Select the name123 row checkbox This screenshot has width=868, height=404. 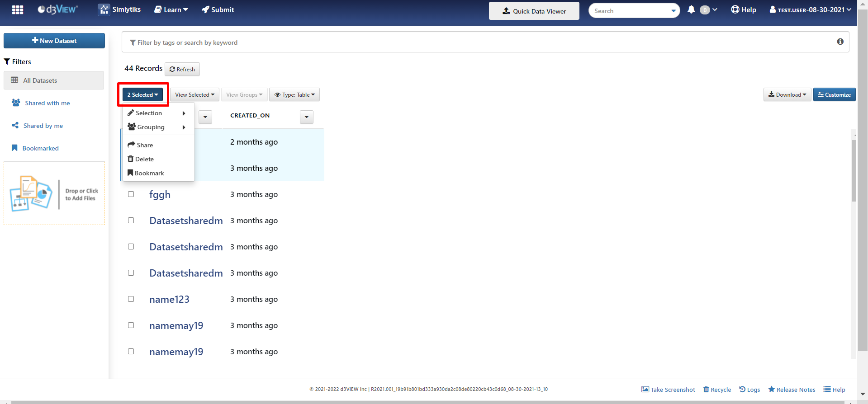pos(131,299)
